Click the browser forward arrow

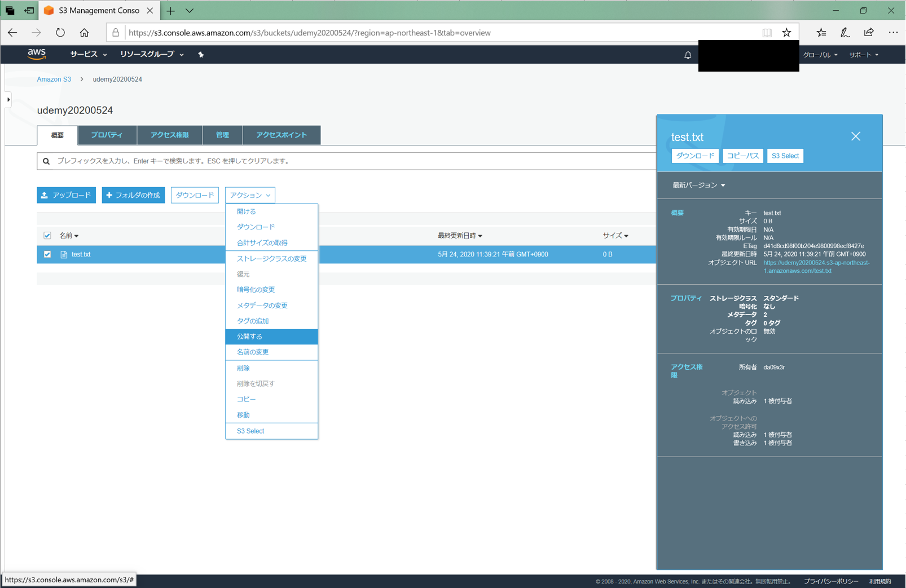(36, 33)
